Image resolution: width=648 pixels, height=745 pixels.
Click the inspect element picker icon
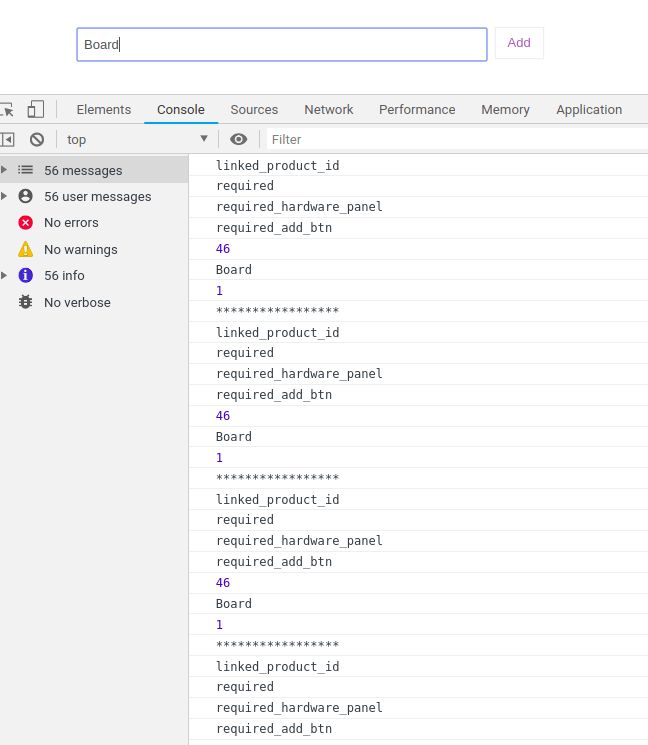tap(7, 110)
